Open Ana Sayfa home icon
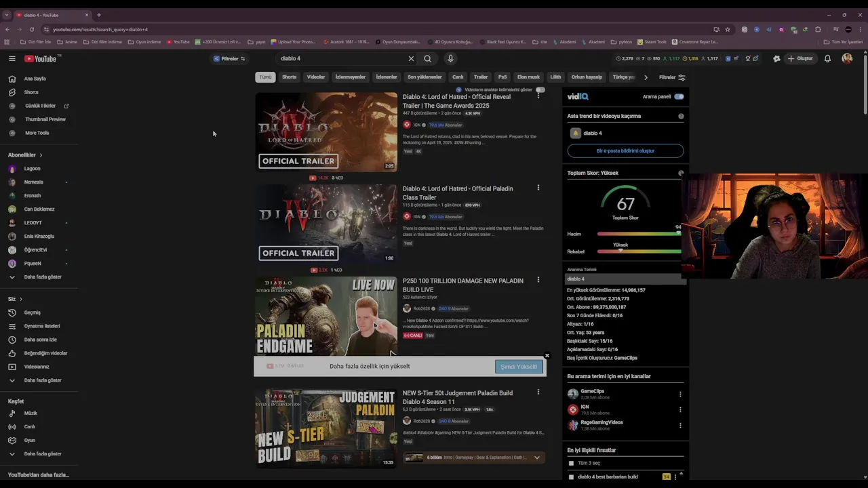Image resolution: width=868 pixels, height=488 pixels. 12,79
